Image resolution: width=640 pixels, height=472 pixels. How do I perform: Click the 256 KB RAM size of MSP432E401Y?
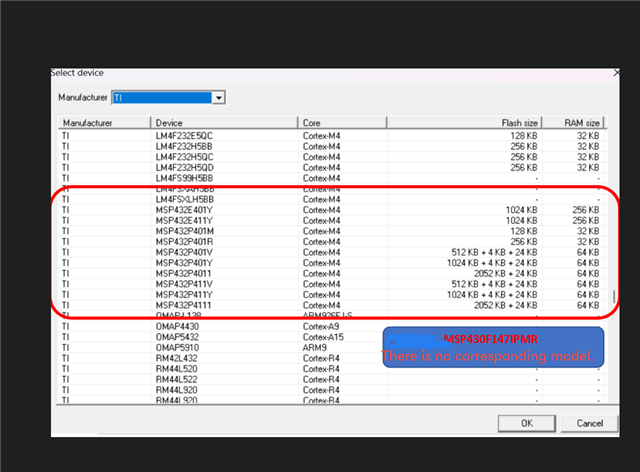tap(586, 210)
